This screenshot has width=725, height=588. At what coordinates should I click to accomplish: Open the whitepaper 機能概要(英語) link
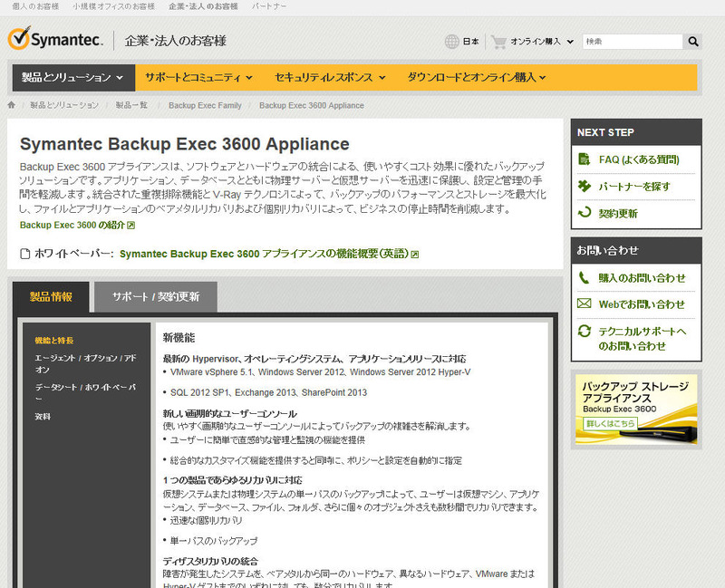pyautogui.click(x=268, y=254)
